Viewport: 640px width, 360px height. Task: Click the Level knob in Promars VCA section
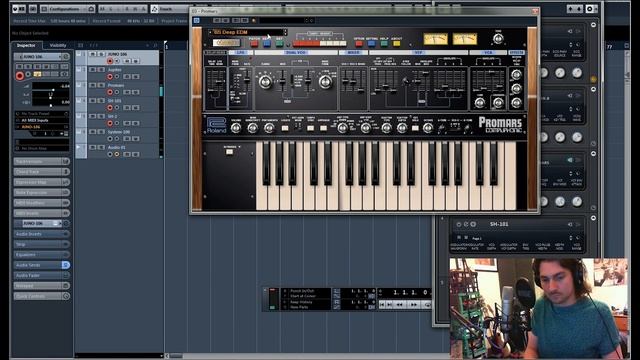coord(480,103)
